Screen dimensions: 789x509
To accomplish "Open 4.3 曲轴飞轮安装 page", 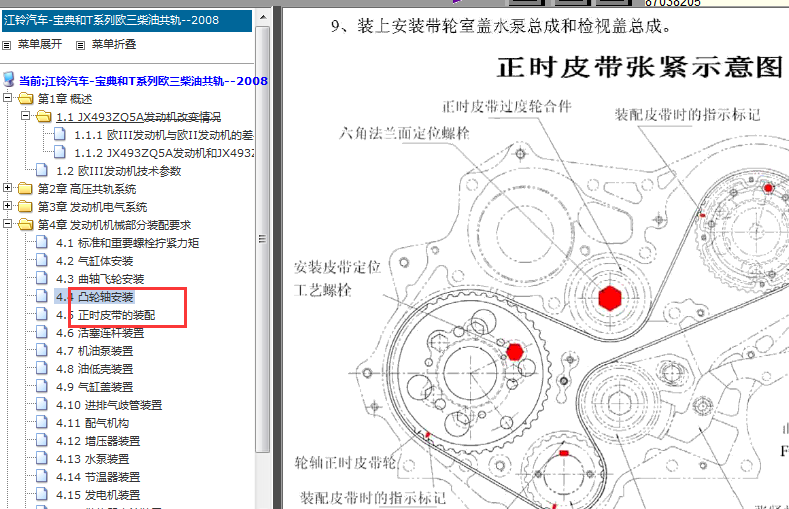I will pyautogui.click(x=100, y=279).
